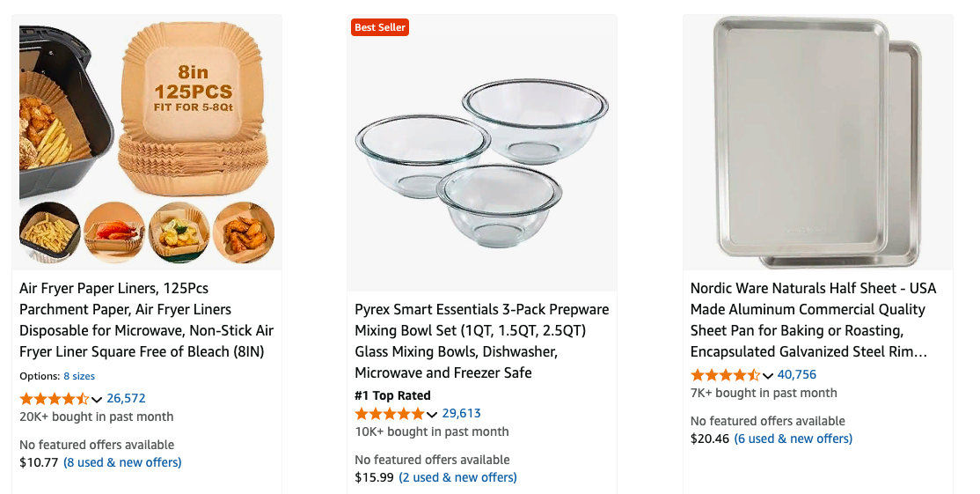Expand the Nordic Ware rating chevron
The height and width of the screenshot is (494, 980).
click(x=768, y=376)
